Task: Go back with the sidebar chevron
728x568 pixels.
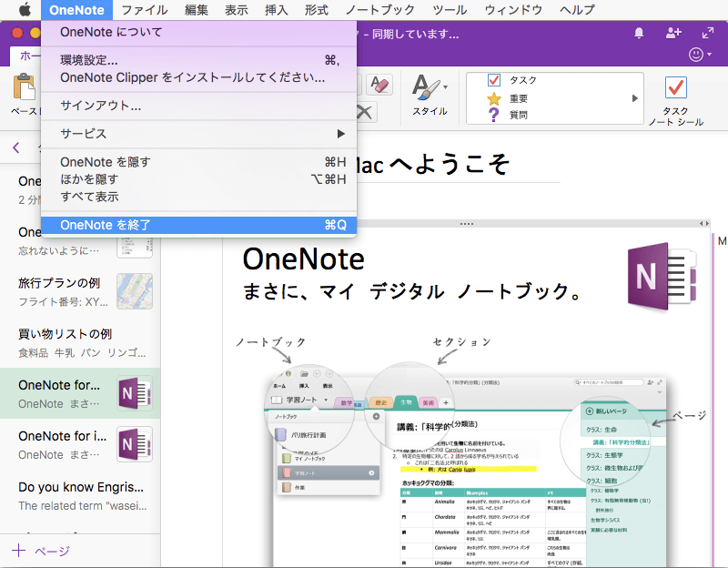Action: 15,147
